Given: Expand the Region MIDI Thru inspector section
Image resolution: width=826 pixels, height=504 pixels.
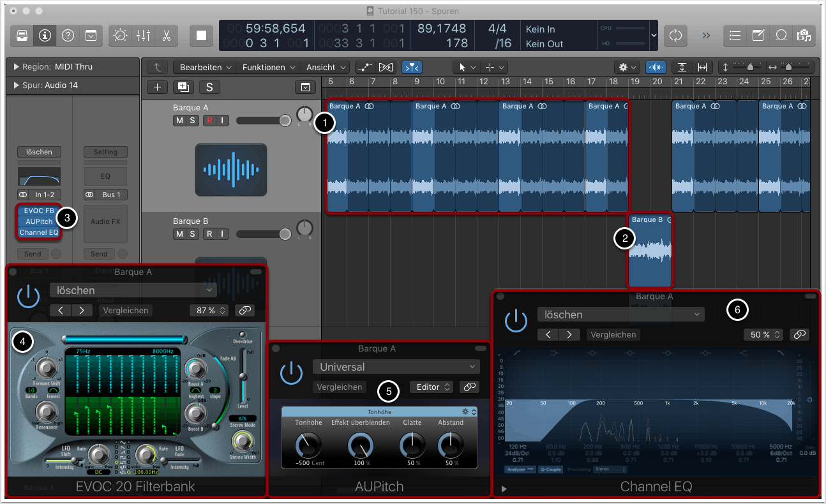Looking at the screenshot, I should point(15,67).
